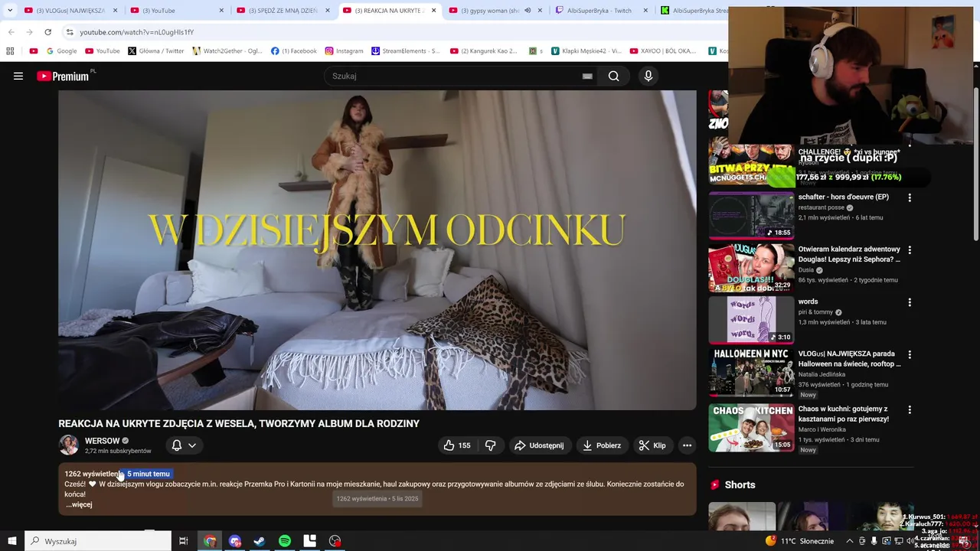Switch to AlbiSuperBryka Twitch tab

tap(600, 11)
